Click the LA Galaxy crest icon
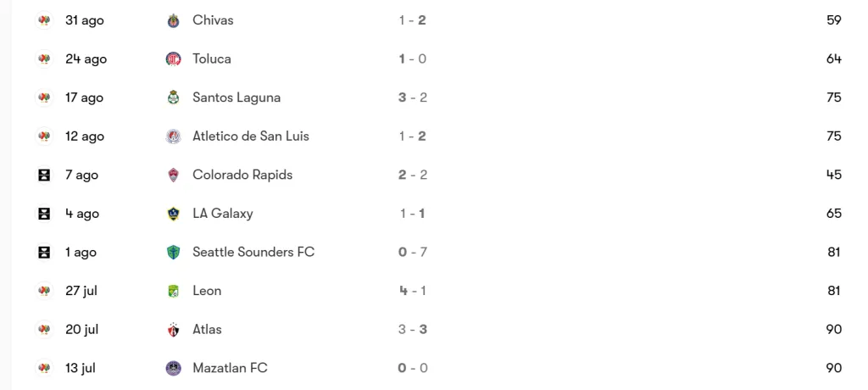 point(174,214)
